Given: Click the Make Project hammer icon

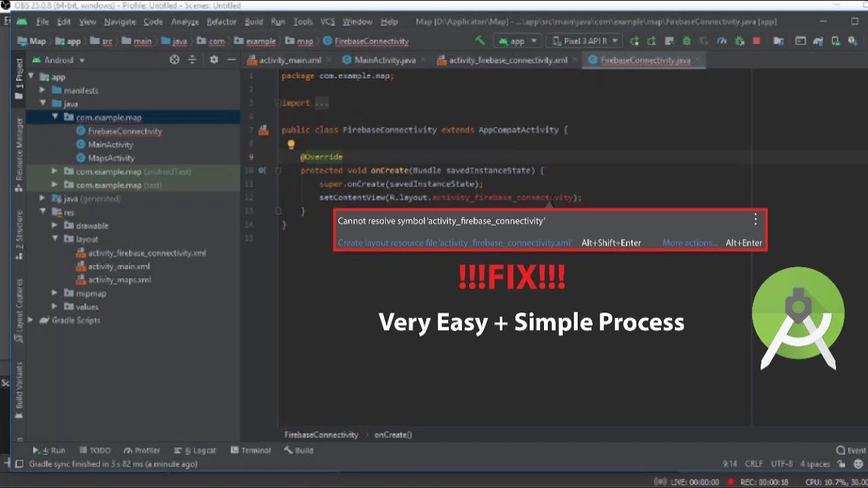Looking at the screenshot, I should tap(480, 41).
